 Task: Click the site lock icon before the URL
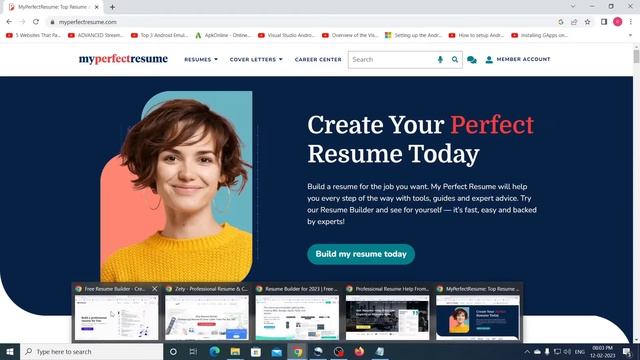click(52, 22)
